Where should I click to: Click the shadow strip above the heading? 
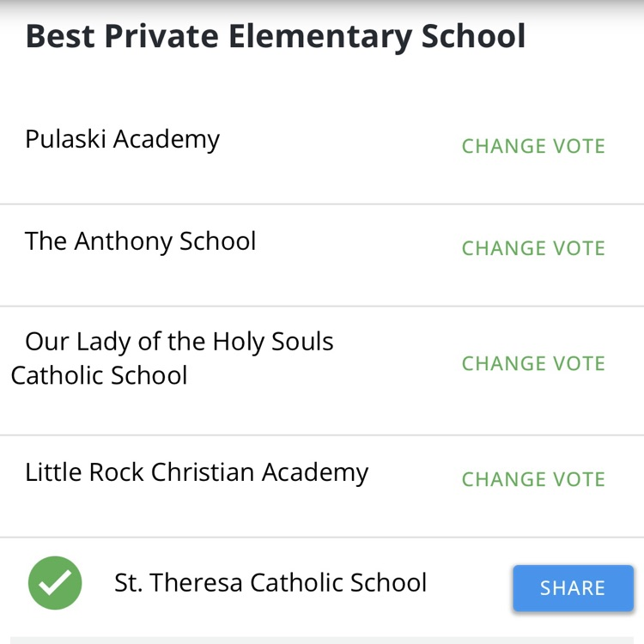[x=322, y=5]
